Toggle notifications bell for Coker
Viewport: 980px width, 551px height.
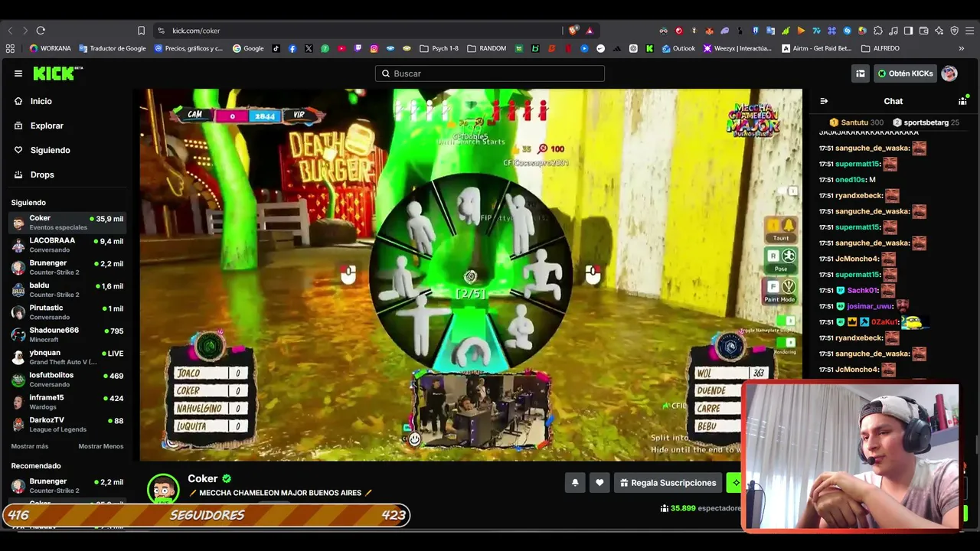click(x=575, y=483)
